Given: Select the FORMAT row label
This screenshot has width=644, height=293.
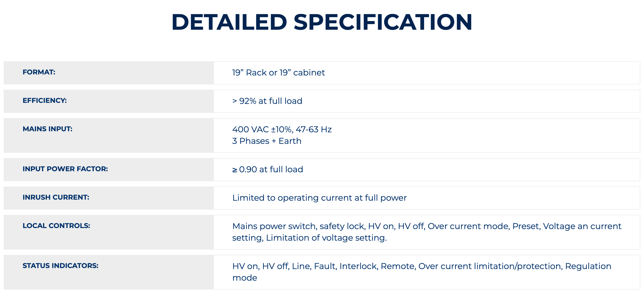Looking at the screenshot, I should point(39,72).
